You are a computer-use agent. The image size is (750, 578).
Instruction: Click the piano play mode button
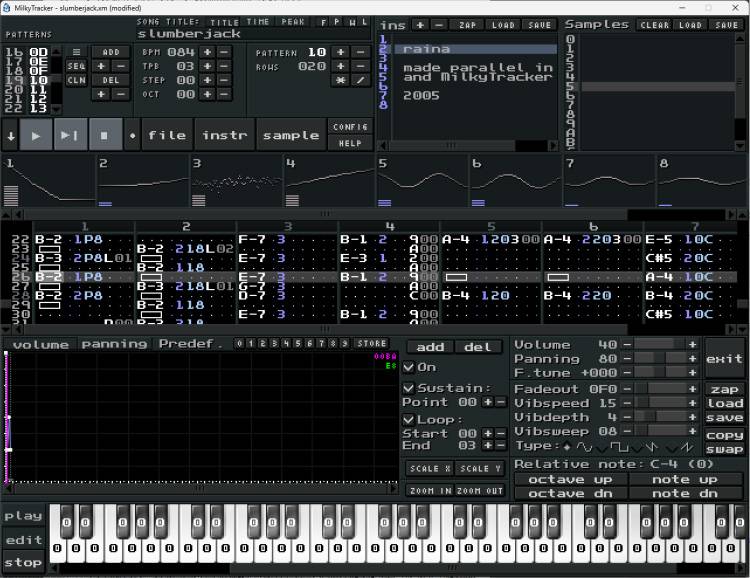23,516
